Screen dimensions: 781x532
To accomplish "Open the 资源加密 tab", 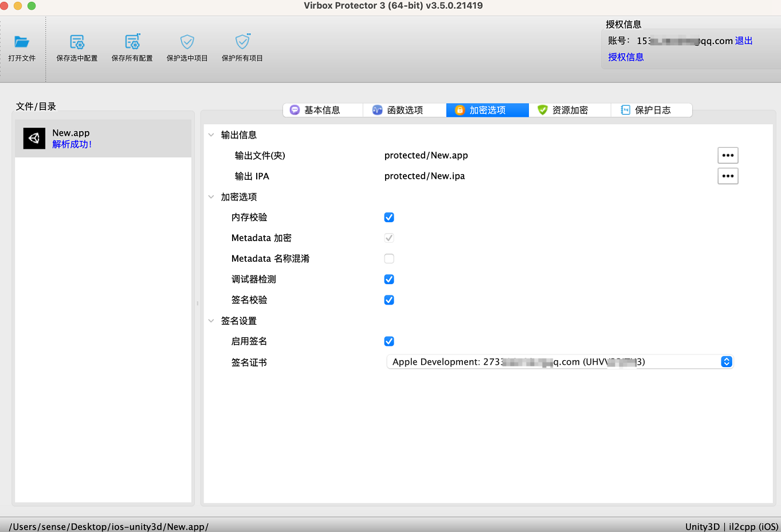I will [x=570, y=110].
